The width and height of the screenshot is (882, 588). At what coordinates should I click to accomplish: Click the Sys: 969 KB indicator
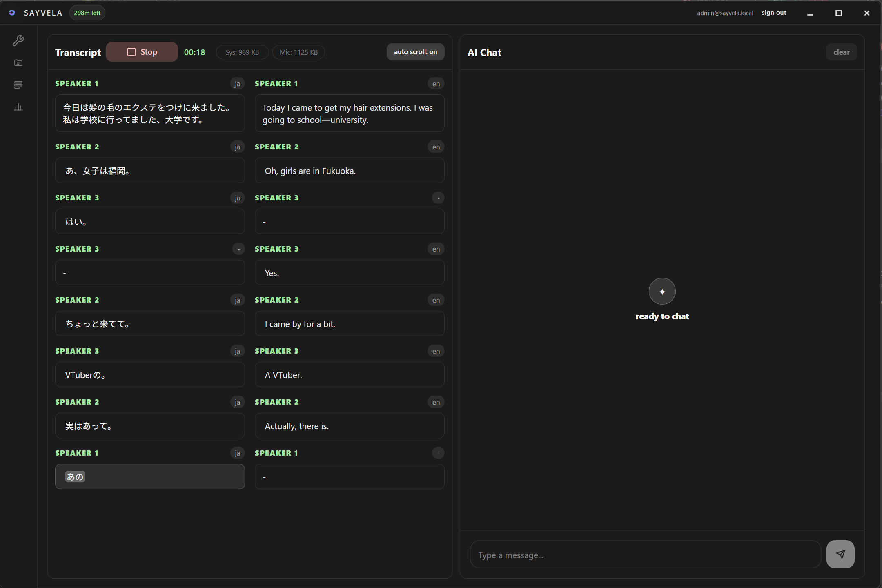242,52
